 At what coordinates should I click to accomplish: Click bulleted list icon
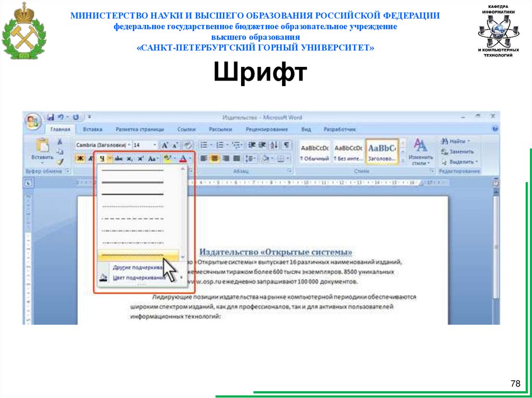pos(204,145)
